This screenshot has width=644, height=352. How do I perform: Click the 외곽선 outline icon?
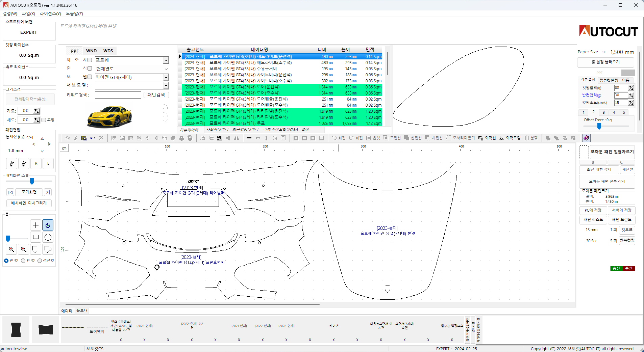[487, 138]
